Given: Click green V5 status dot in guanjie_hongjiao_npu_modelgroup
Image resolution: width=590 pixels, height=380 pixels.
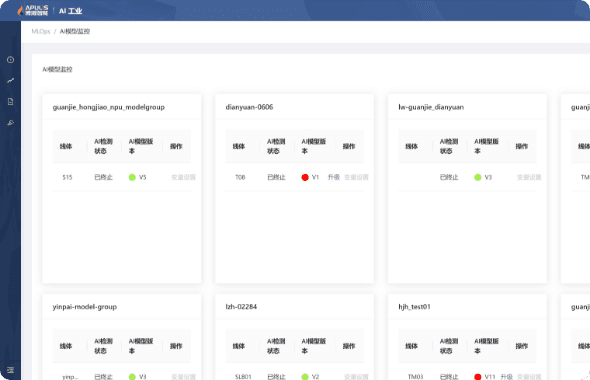Looking at the screenshot, I should pyautogui.click(x=132, y=177).
